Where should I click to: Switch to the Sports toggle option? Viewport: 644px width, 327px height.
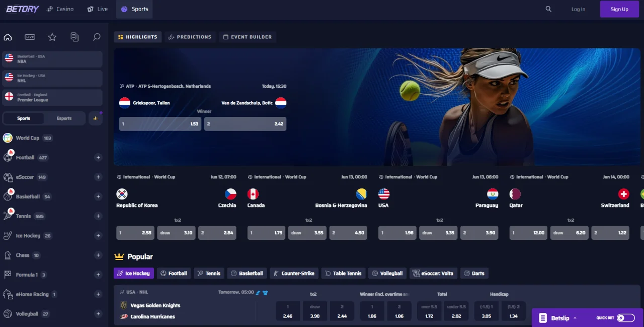[24, 118]
